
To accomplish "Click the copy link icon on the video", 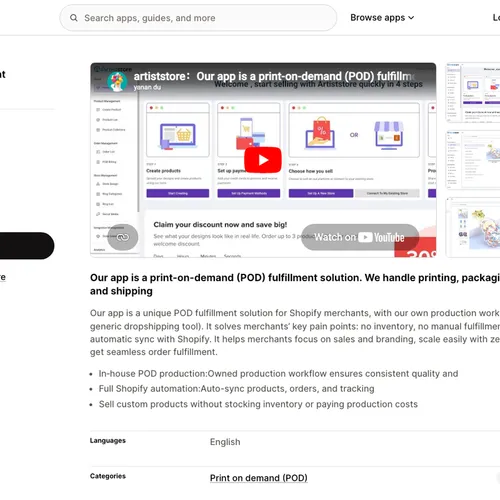I will point(123,237).
